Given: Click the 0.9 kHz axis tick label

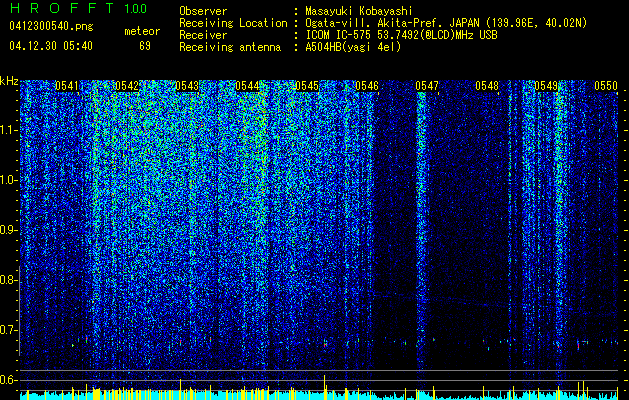Looking at the screenshot, I should coord(8,230).
